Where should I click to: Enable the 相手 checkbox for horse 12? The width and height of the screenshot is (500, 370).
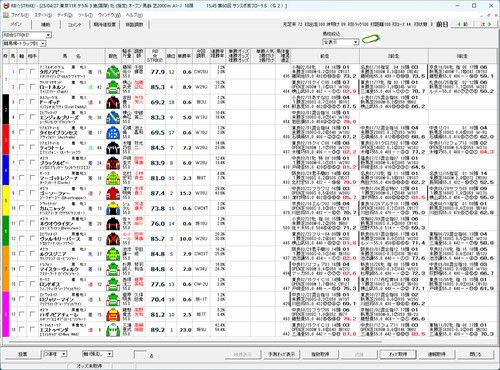32,238
